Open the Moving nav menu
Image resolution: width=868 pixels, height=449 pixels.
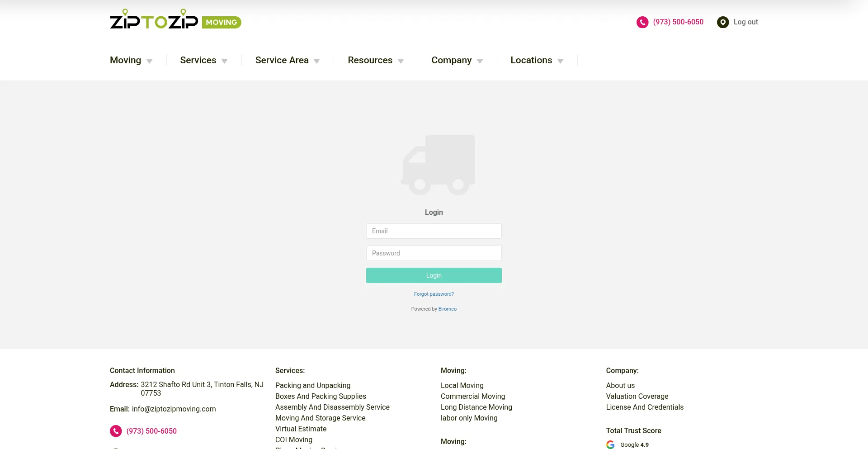(126, 60)
